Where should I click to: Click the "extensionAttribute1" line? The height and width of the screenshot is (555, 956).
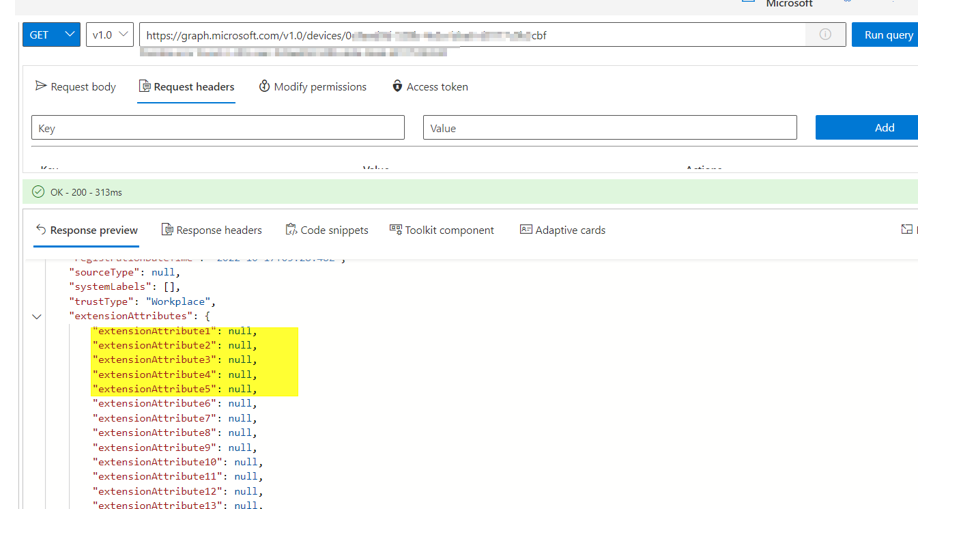point(174,331)
